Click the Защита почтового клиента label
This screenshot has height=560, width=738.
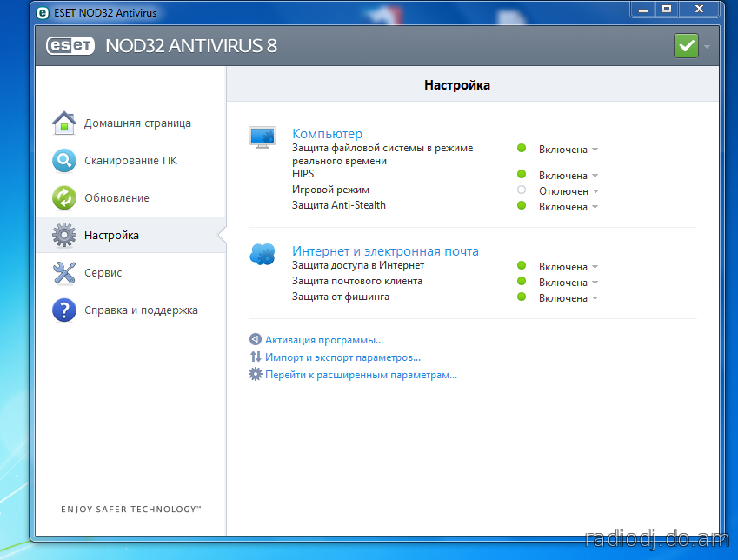(x=356, y=281)
